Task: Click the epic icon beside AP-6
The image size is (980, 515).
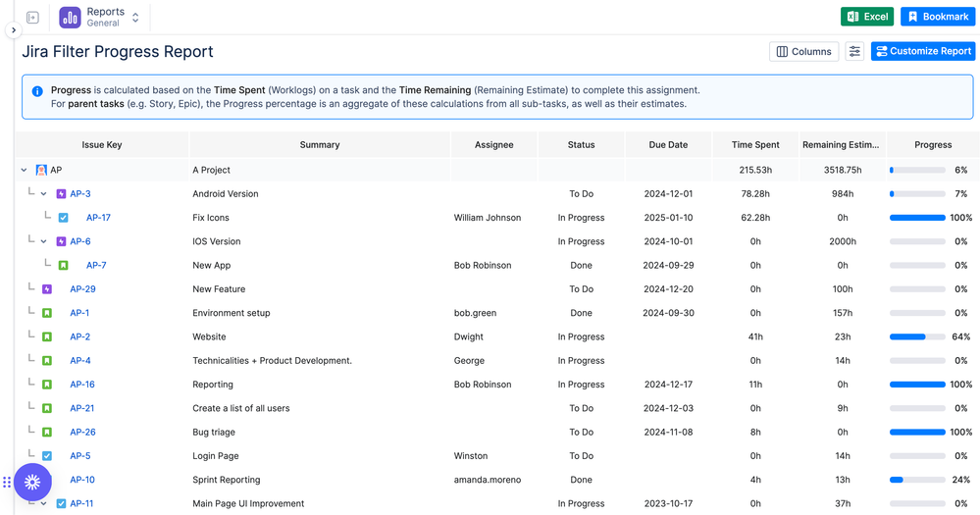Action: (61, 241)
